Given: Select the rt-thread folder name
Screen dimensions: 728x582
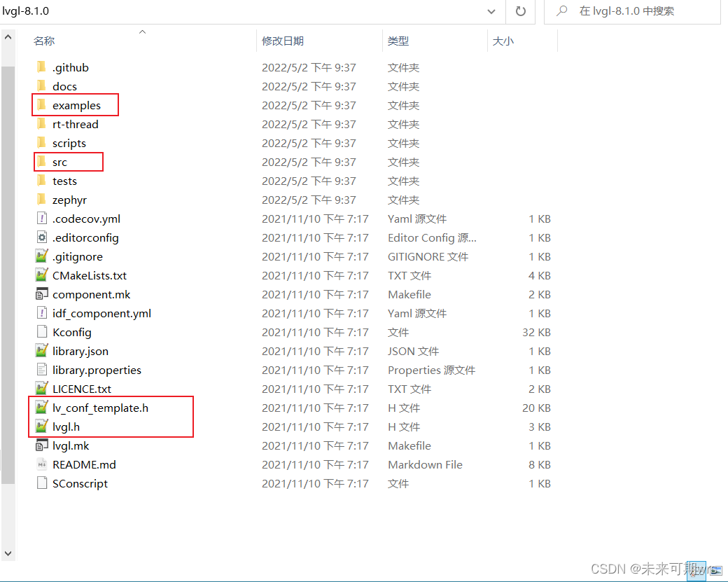Looking at the screenshot, I should [x=75, y=124].
